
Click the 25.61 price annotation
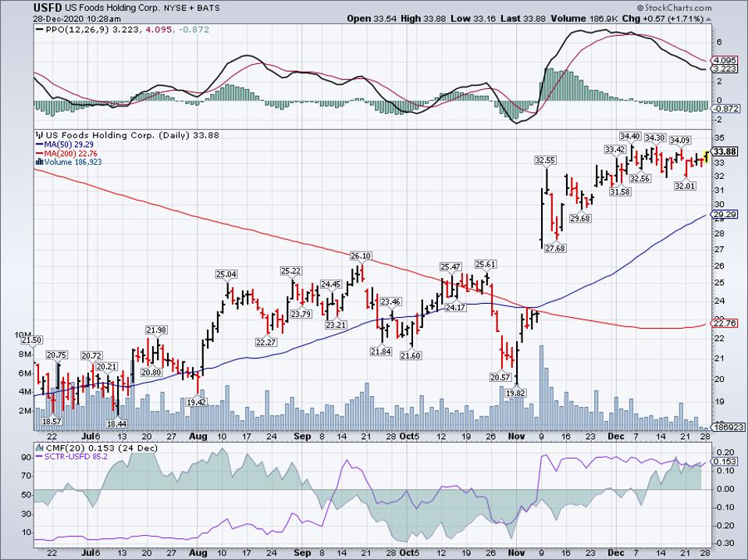[485, 264]
